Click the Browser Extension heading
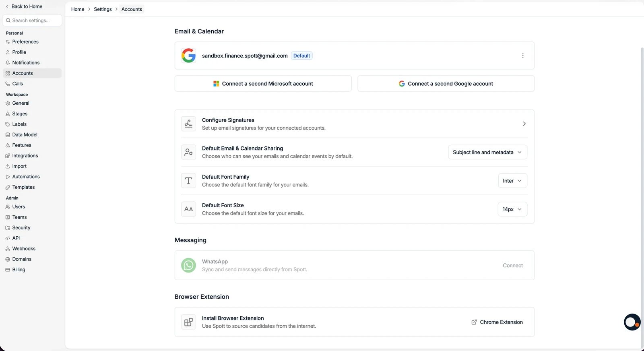Viewport: 644px width, 351px height. 202,297
